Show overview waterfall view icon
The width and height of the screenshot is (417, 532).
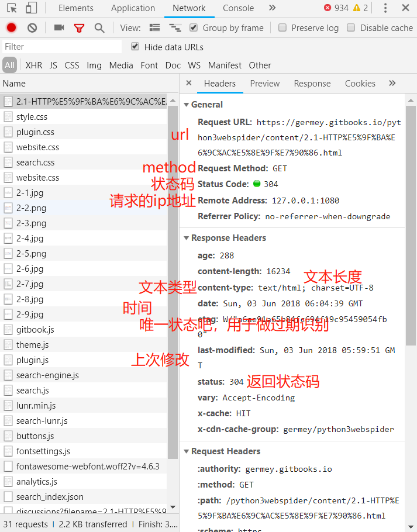pos(175,28)
